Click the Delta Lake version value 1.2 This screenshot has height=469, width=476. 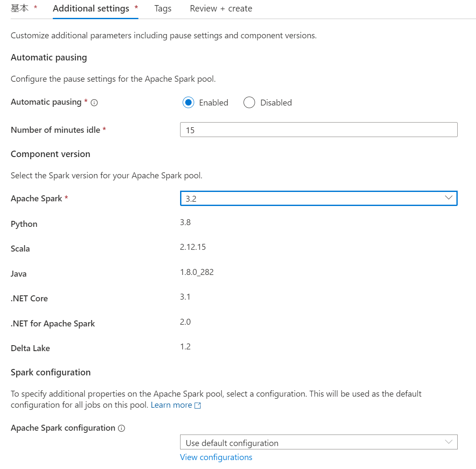click(185, 346)
